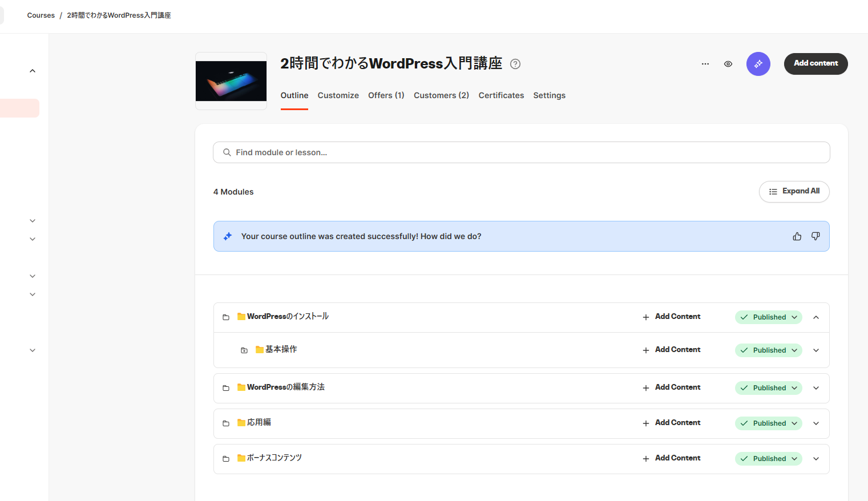The height and width of the screenshot is (501, 868).
Task: Click the breadcrumb course name 2時間でわかるWordPress入門講座
Action: 119,15
